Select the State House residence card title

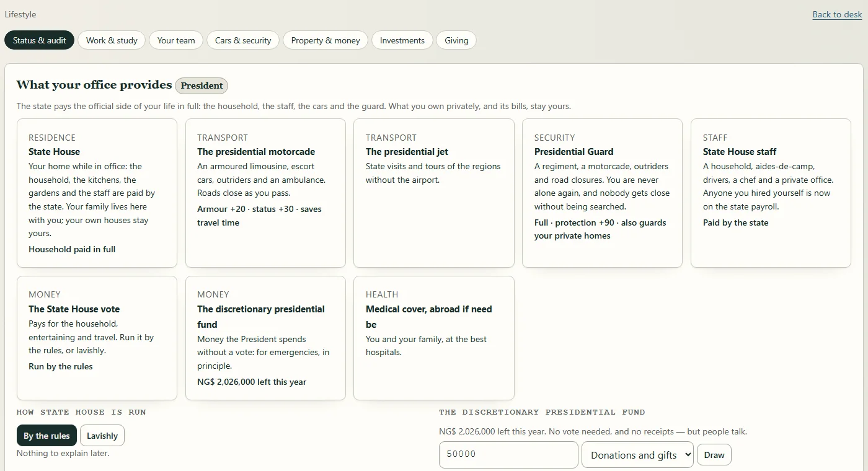click(x=54, y=152)
